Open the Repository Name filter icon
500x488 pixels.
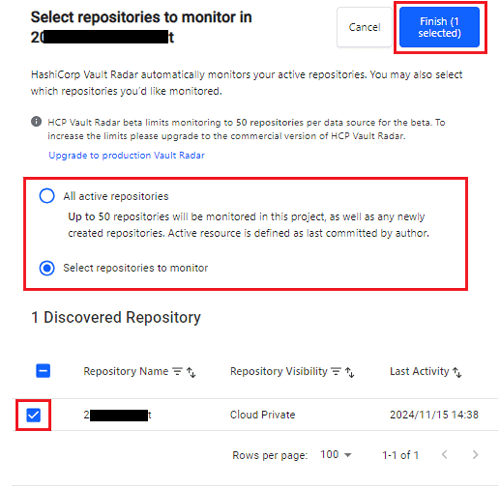(177, 371)
